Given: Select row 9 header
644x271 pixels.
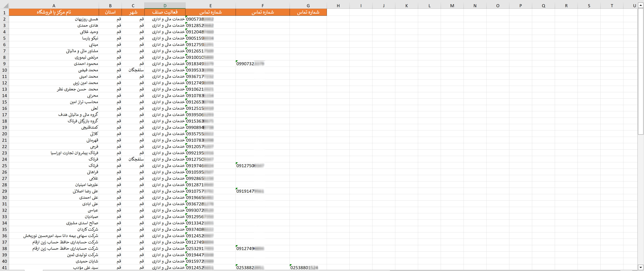Looking at the screenshot, I should (5, 64).
